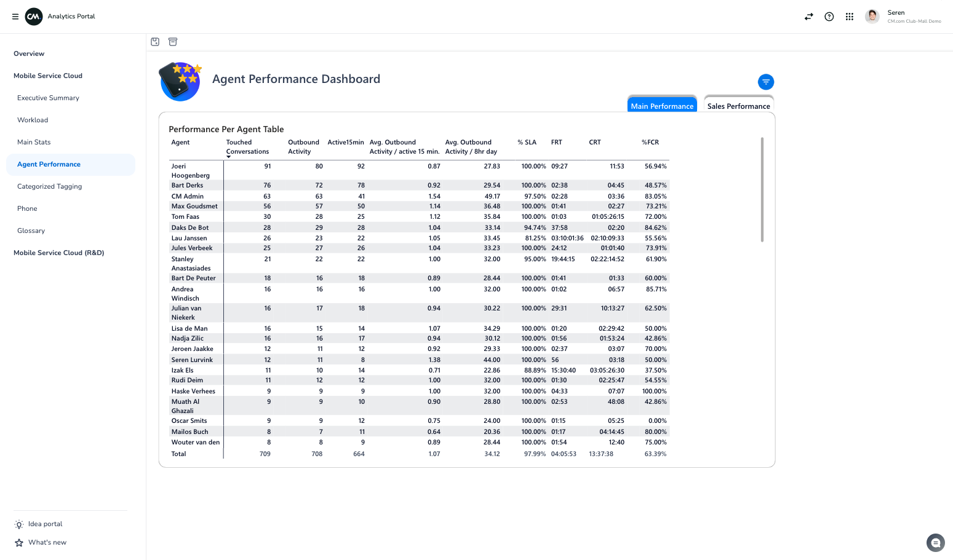Viewport: 953px width, 560px height.
Task: Open the help question mark icon
Action: (x=829, y=16)
